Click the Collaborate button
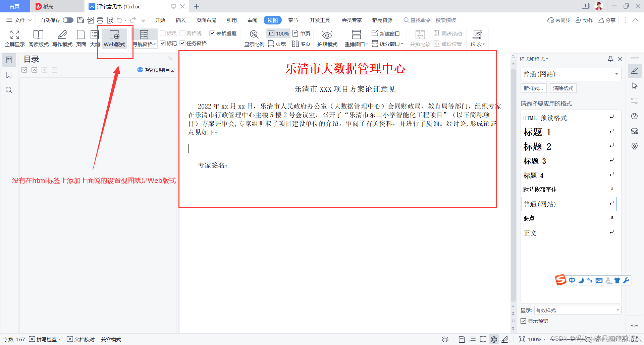Image resolution: width=644 pixels, height=345 pixels. click(585, 20)
